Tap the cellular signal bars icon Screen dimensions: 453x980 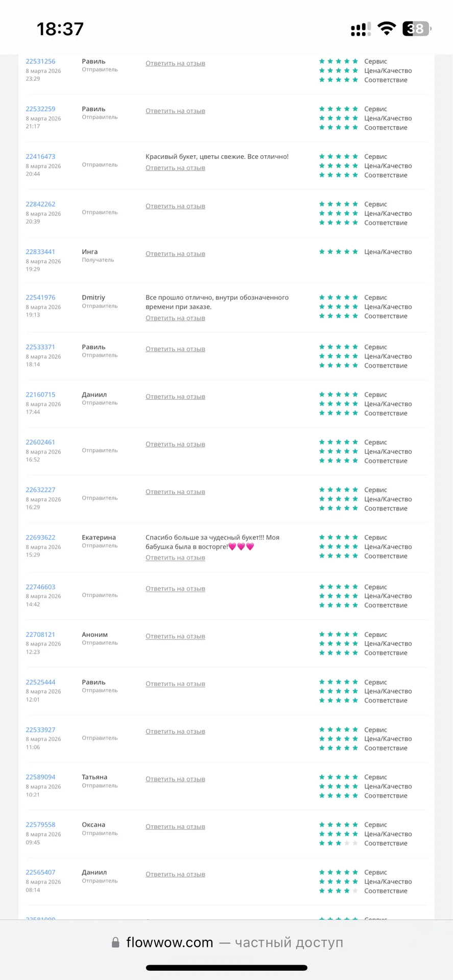point(361,29)
